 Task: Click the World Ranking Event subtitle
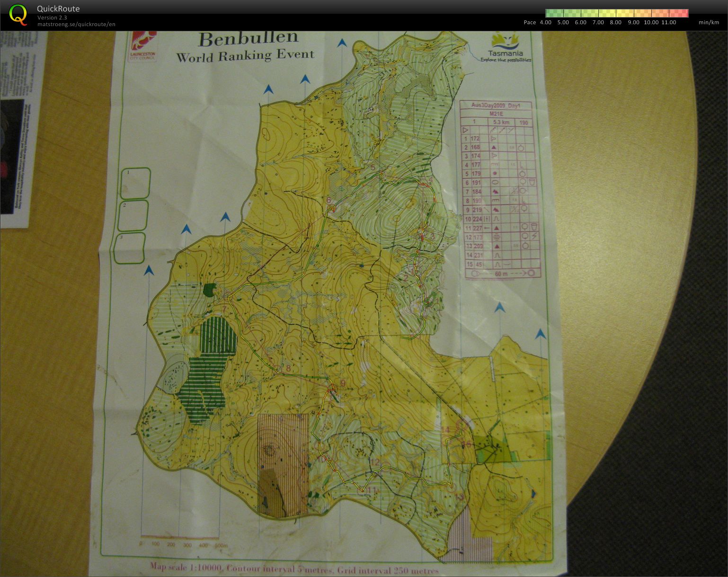pyautogui.click(x=245, y=56)
